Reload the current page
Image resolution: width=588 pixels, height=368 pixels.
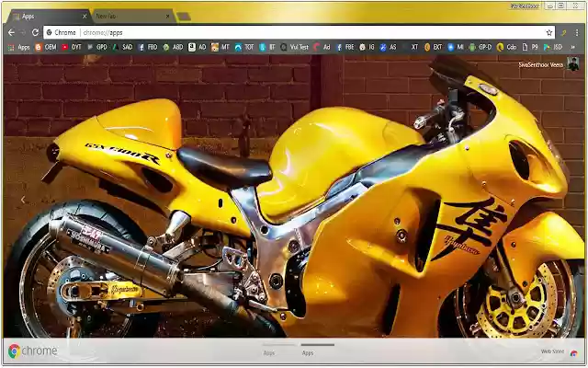coord(35,33)
